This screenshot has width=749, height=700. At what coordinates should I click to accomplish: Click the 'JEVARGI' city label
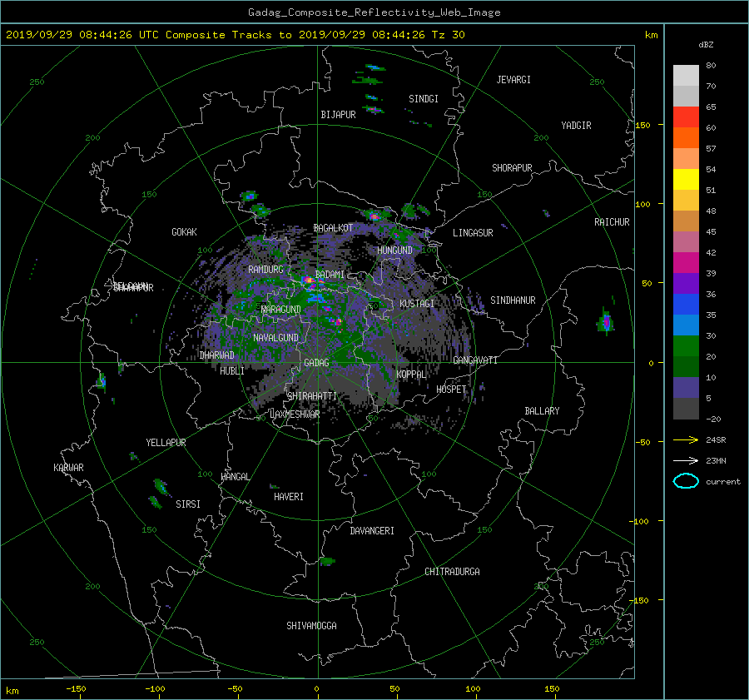click(513, 80)
